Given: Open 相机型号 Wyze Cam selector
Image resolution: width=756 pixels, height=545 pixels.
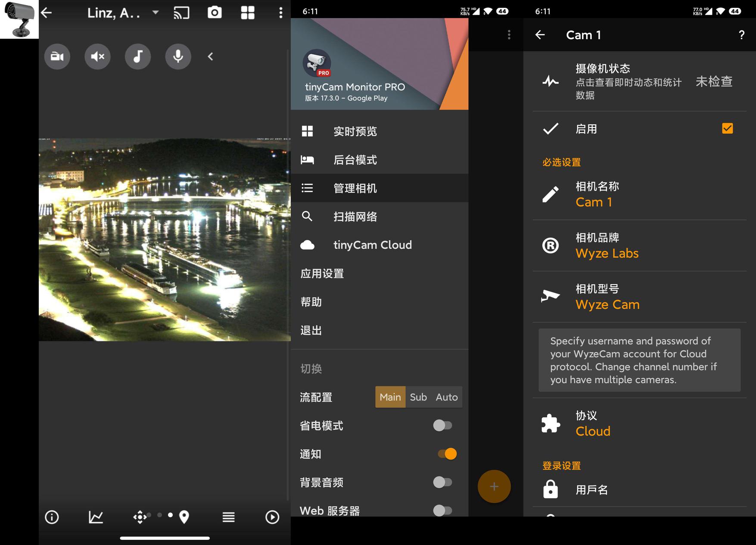Looking at the screenshot, I should point(640,297).
